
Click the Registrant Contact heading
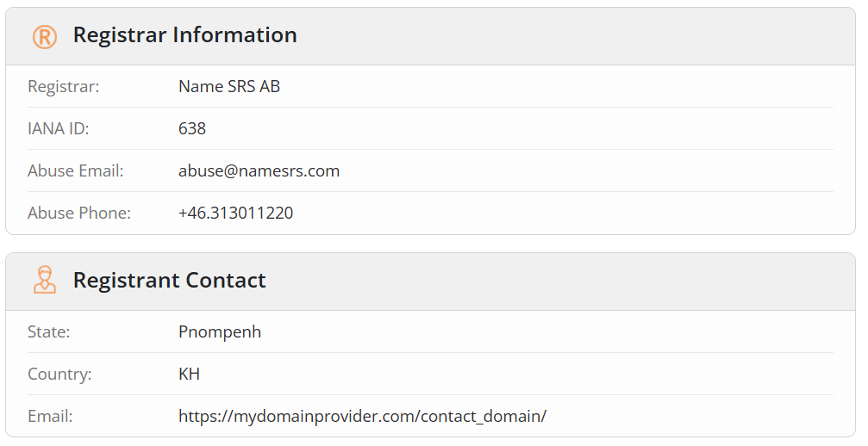tap(170, 280)
